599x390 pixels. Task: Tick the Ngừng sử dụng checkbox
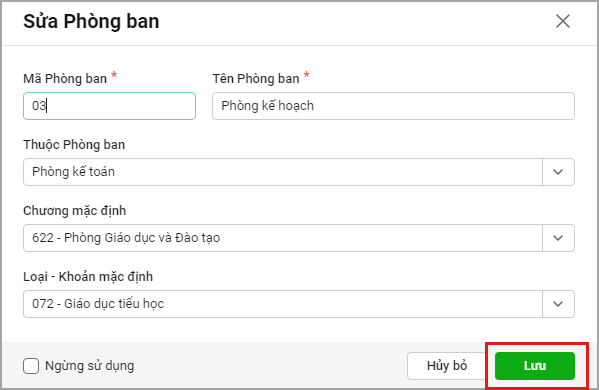[31, 366]
